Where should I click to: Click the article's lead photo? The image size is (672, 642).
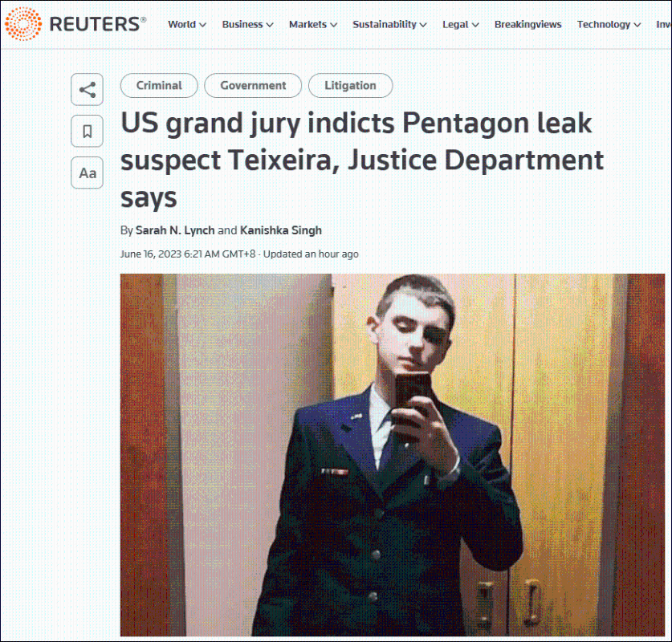(392, 455)
